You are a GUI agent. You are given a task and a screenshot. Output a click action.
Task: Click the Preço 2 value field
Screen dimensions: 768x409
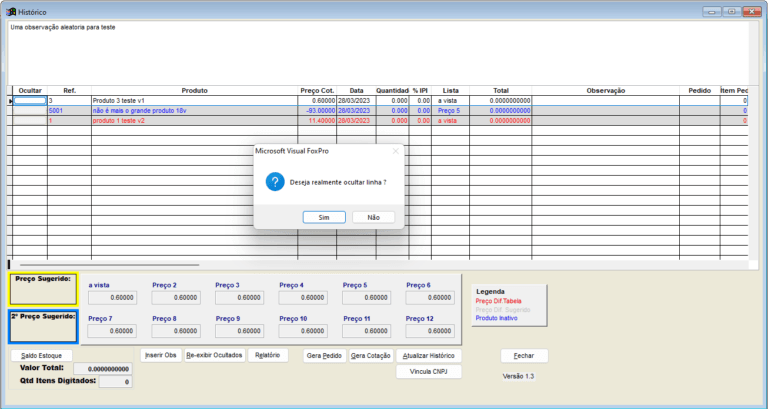point(176,298)
